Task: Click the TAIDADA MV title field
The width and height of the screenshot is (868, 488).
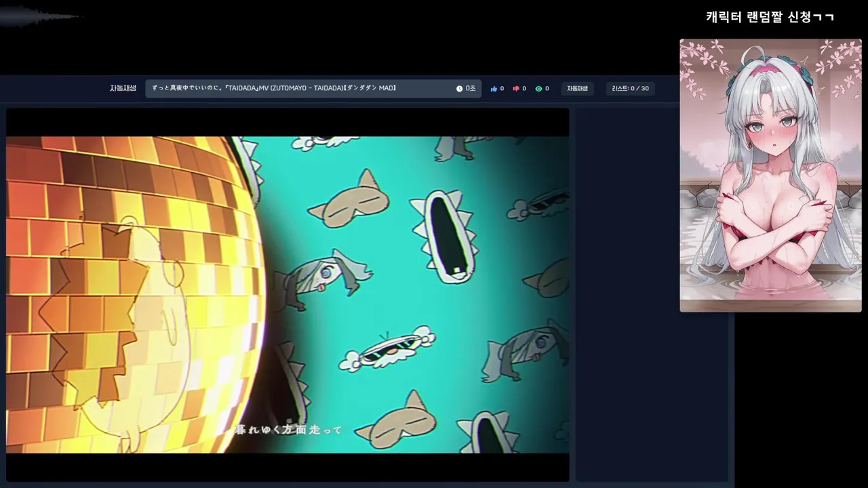Action: click(313, 89)
